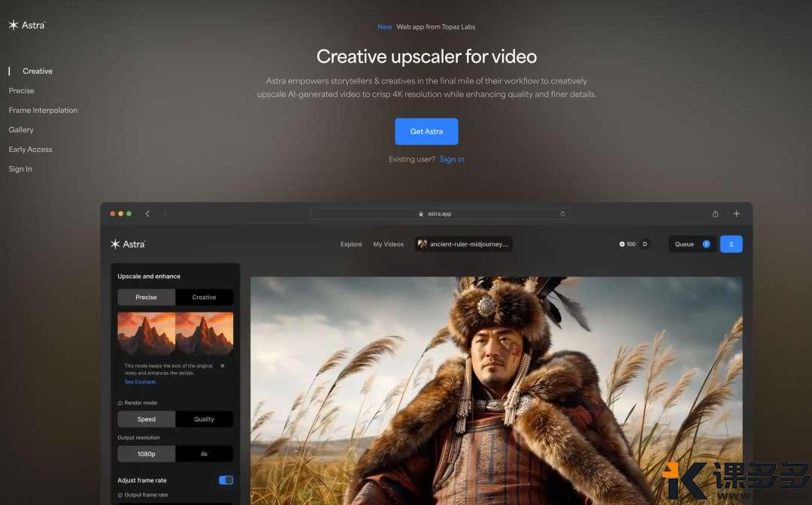This screenshot has width=812, height=505.
Task: Open the Explore tab in the app
Action: click(x=351, y=244)
